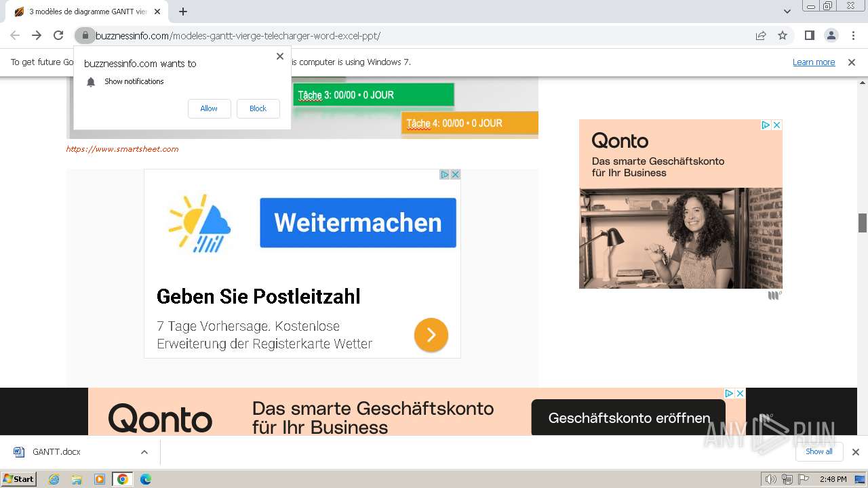This screenshot has height=488, width=868.
Task: Close the notification permission popup
Action: coord(279,56)
